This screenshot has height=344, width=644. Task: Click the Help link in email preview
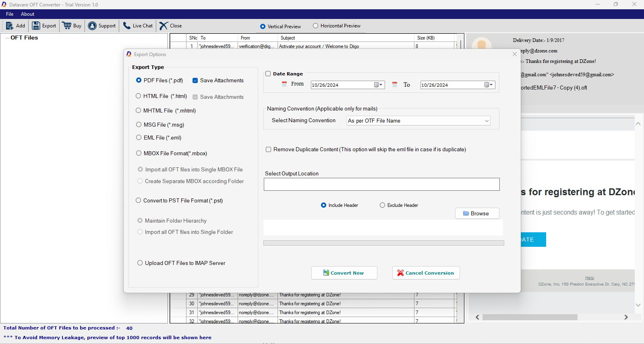click(x=589, y=278)
